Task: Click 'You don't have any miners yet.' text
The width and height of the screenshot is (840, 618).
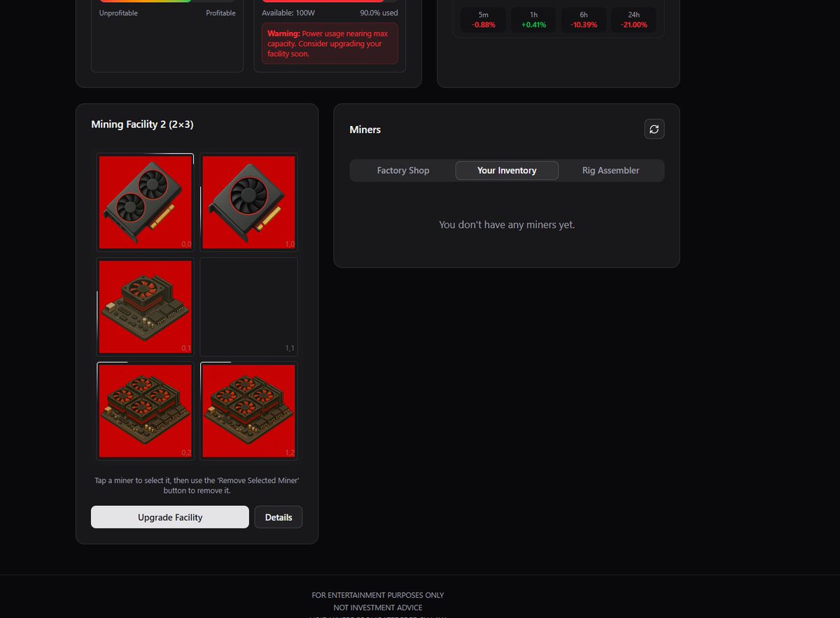Action: pyautogui.click(x=507, y=225)
